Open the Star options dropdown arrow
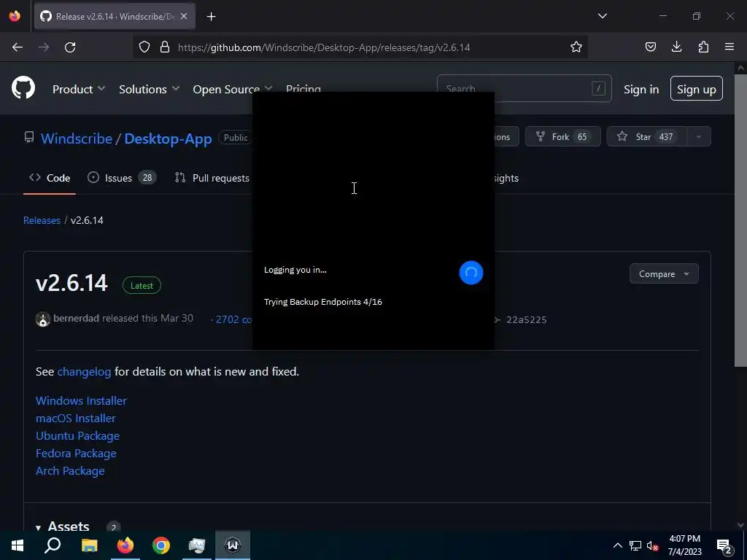 (698, 136)
